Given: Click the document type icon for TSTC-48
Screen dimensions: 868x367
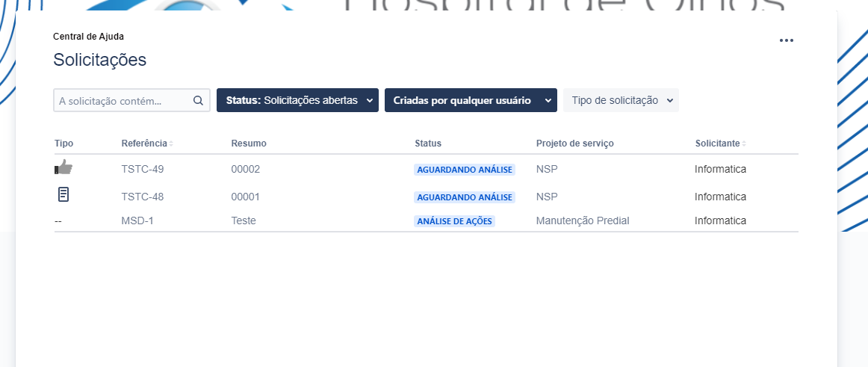Looking at the screenshot, I should coord(63,194).
